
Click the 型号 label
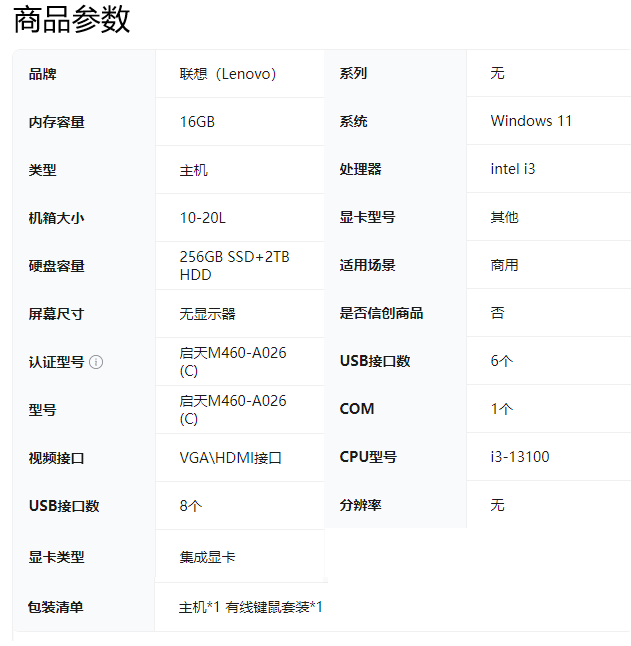(x=42, y=410)
